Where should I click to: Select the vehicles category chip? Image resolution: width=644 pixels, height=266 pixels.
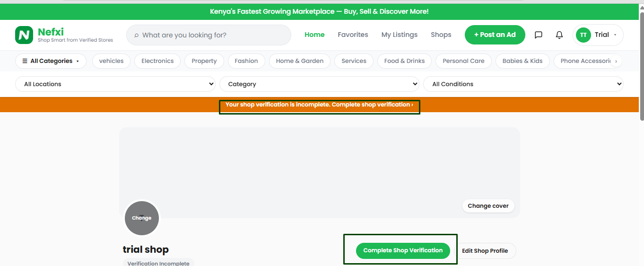pos(111,61)
